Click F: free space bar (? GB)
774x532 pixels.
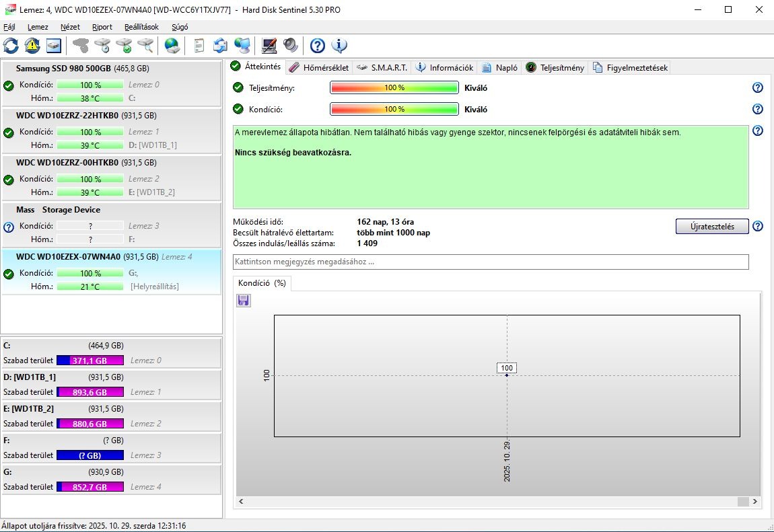point(90,455)
